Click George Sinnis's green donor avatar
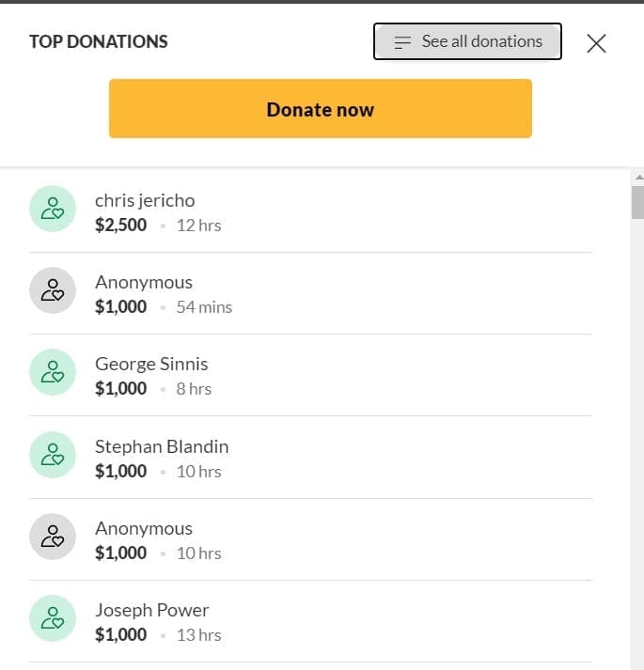The height and width of the screenshot is (670, 644). pos(53,372)
